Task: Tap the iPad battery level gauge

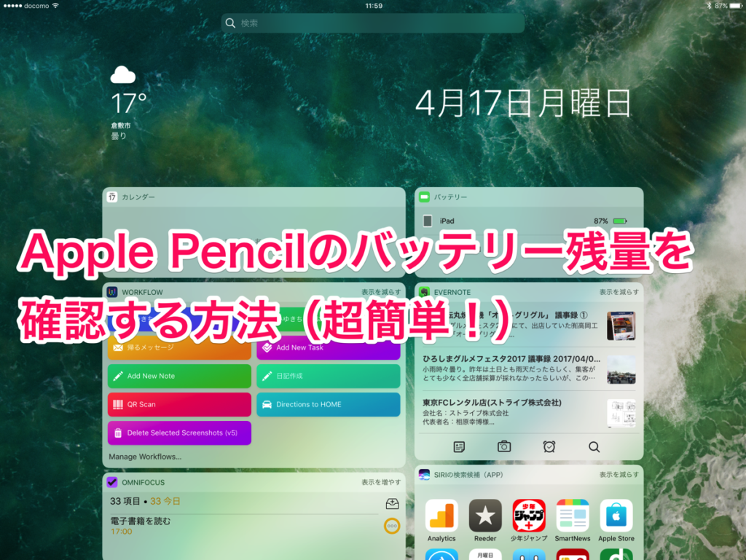Action: click(x=617, y=220)
